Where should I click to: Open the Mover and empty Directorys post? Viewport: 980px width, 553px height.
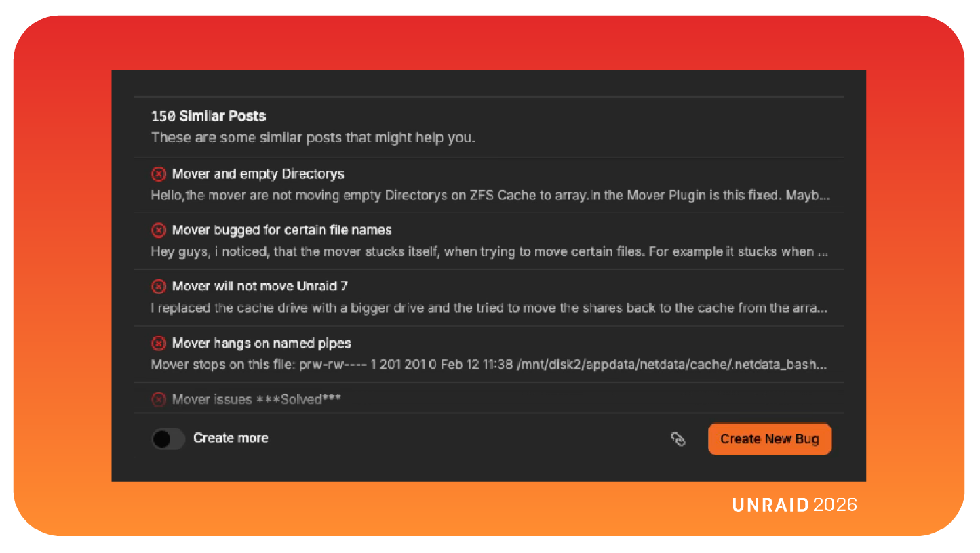258,174
